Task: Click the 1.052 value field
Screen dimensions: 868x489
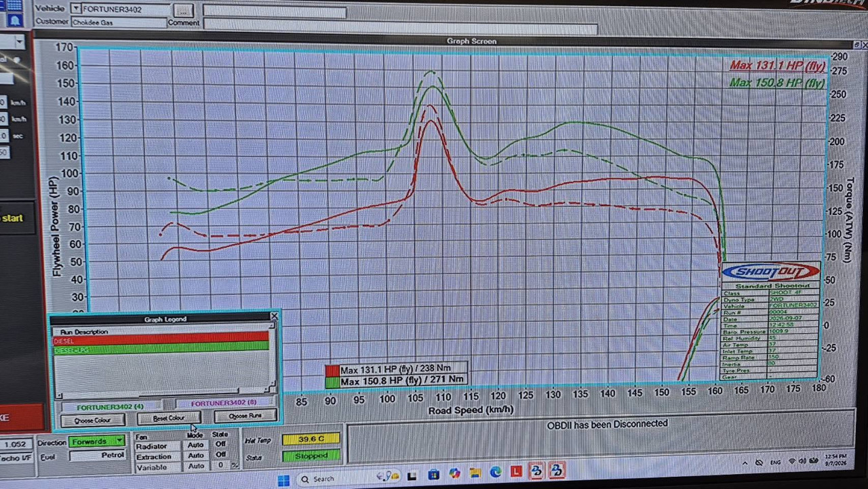Action: [15, 444]
